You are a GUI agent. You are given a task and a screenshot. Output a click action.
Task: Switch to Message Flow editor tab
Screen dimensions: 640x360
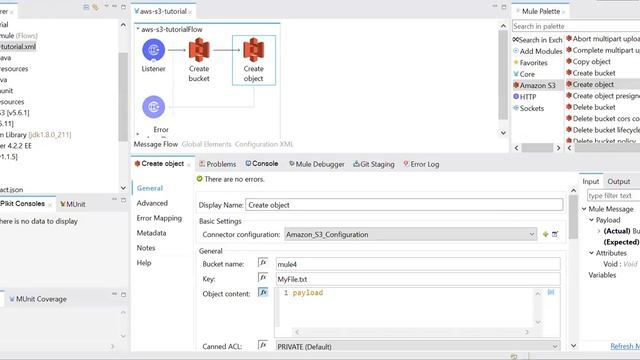[x=156, y=144]
